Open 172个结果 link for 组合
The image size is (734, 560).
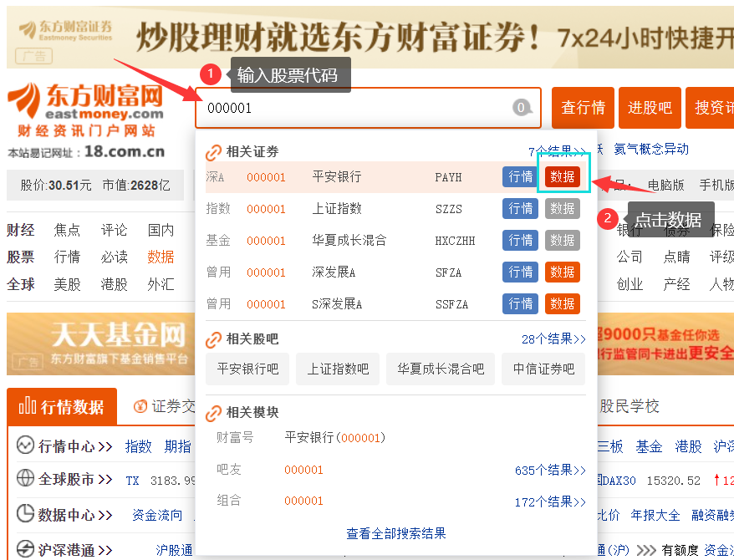(x=550, y=502)
